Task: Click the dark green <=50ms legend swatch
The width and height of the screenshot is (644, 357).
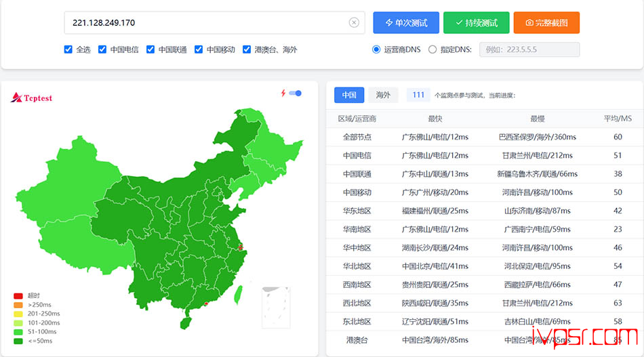Action: coord(18,341)
